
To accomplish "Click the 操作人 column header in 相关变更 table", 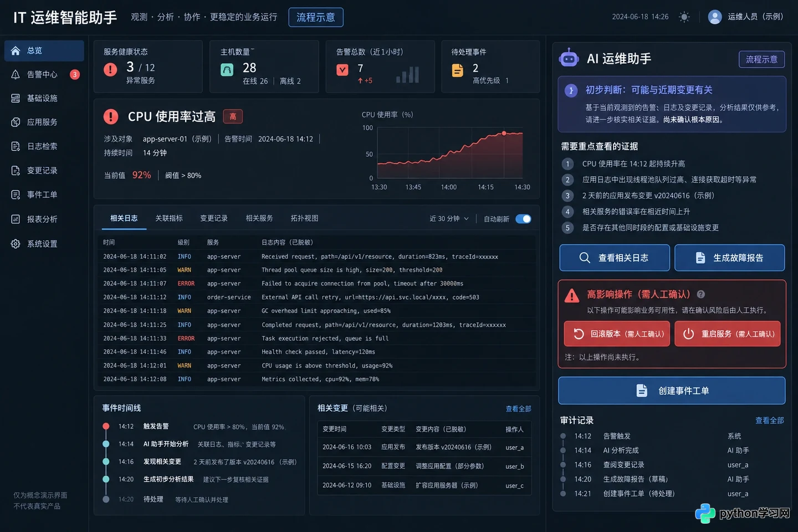I will click(x=514, y=429).
